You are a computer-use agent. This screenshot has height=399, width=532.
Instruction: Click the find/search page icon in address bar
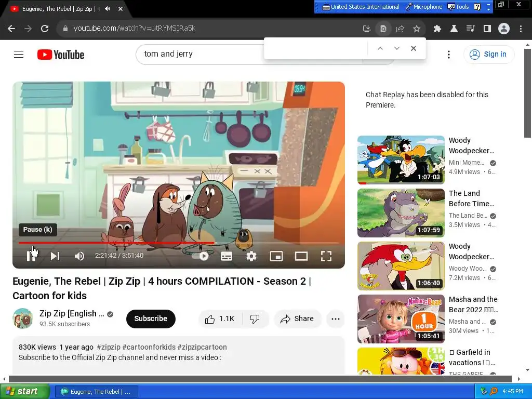coord(383,29)
